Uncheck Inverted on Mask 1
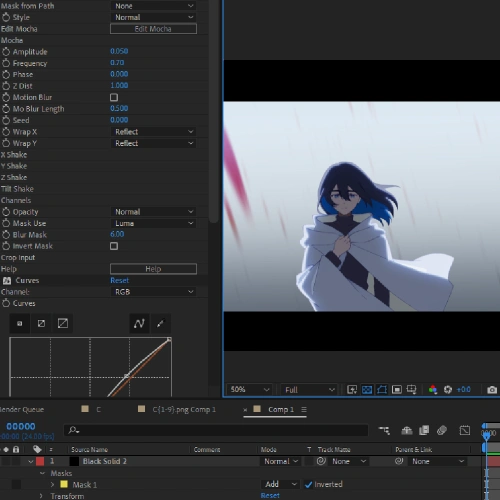Screen dimensions: 500x500 coord(309,484)
